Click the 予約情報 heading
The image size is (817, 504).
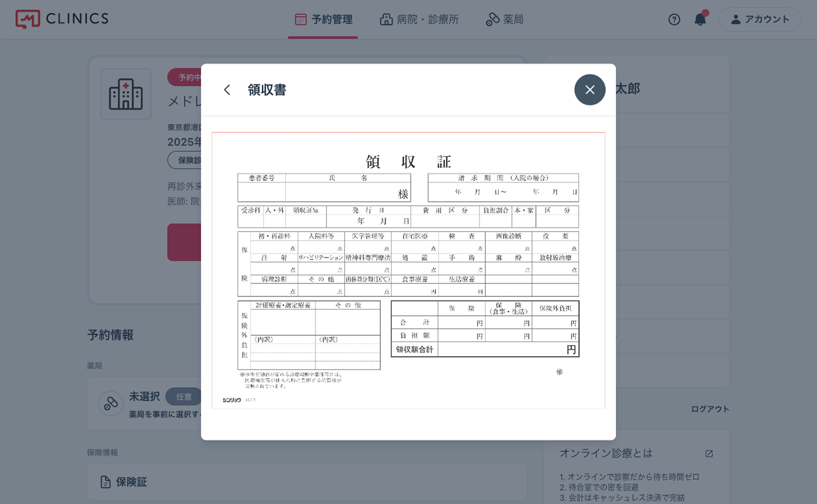coord(111,335)
